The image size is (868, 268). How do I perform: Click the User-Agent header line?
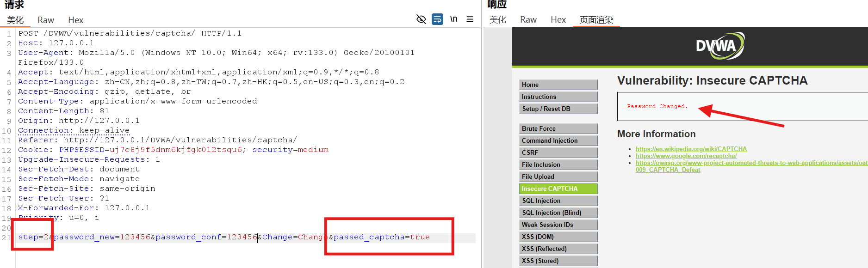(216, 57)
